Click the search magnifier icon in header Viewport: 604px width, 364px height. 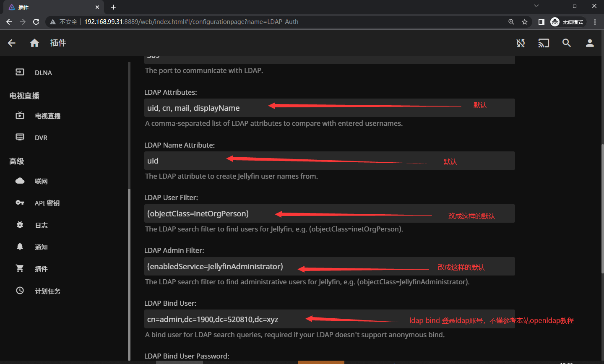(x=567, y=43)
